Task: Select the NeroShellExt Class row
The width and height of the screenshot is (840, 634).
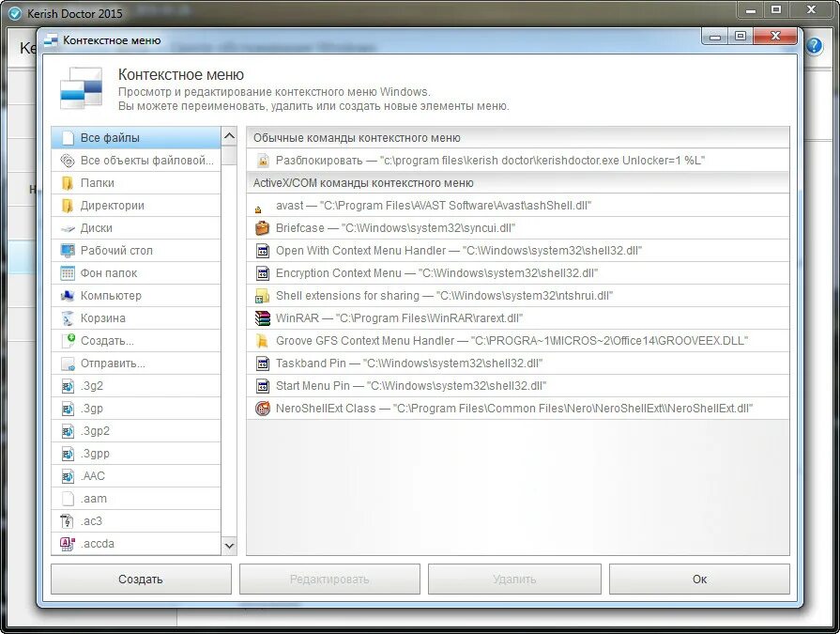Action: pos(518,409)
